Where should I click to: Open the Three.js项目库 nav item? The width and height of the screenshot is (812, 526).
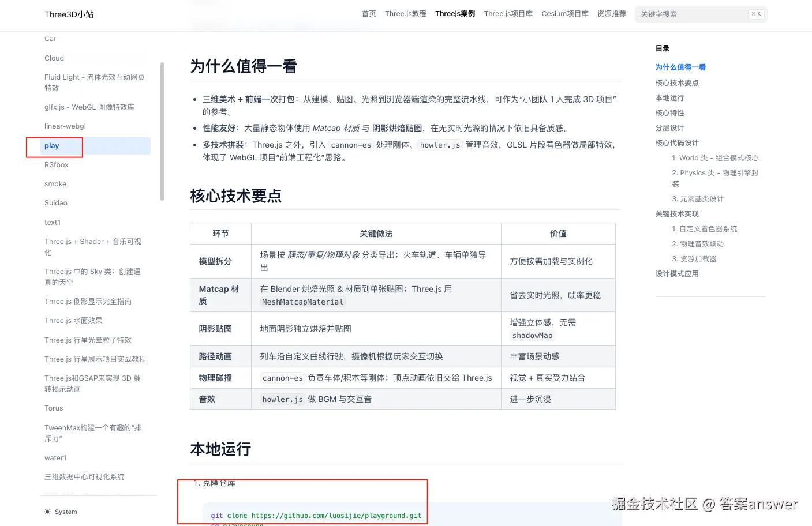(508, 14)
